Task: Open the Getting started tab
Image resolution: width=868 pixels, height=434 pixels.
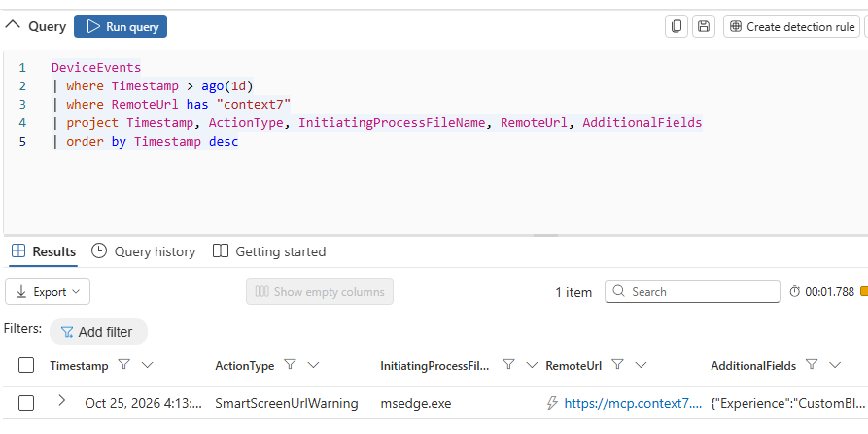Action: tap(269, 251)
